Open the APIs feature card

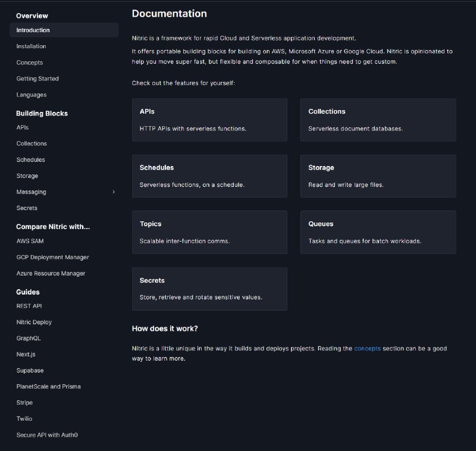pyautogui.click(x=209, y=120)
